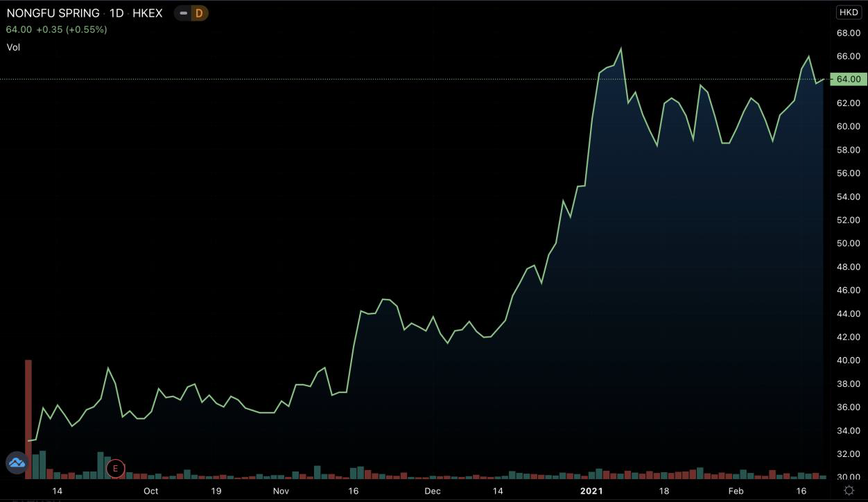Image resolution: width=868 pixels, height=502 pixels.
Task: Click the 2021 label on time axis
Action: click(x=591, y=491)
